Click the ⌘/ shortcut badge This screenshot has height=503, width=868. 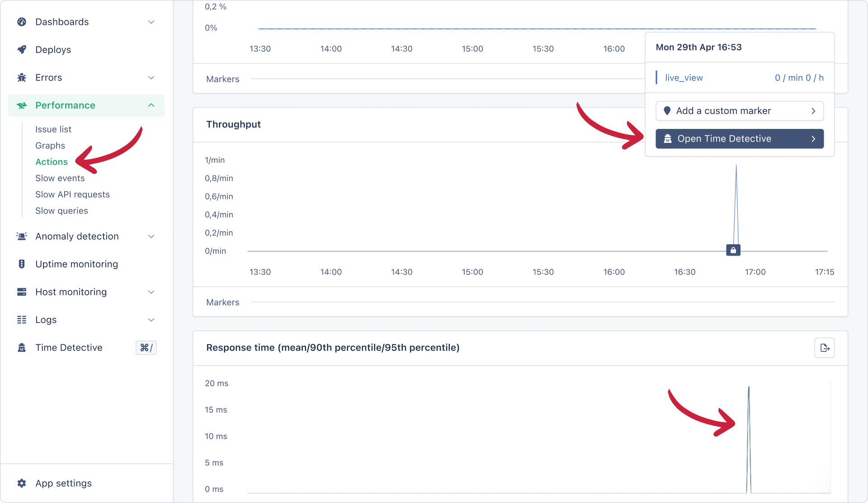click(146, 347)
